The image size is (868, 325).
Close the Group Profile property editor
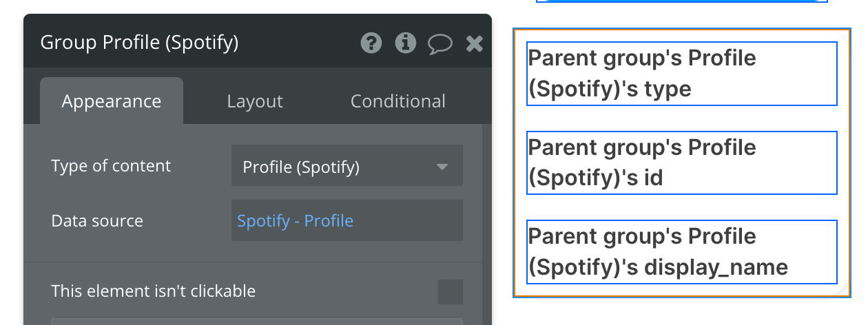(x=475, y=44)
